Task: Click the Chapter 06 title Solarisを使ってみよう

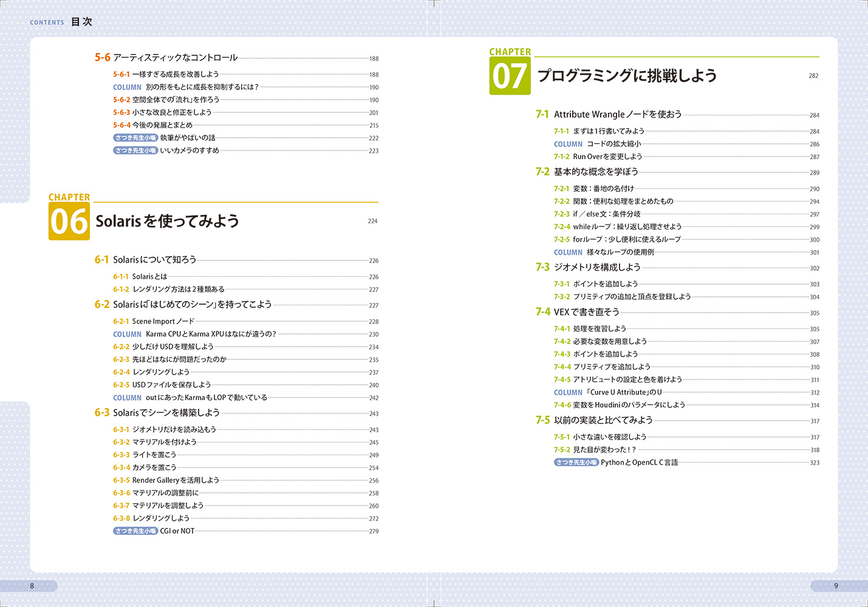Action: click(167, 221)
